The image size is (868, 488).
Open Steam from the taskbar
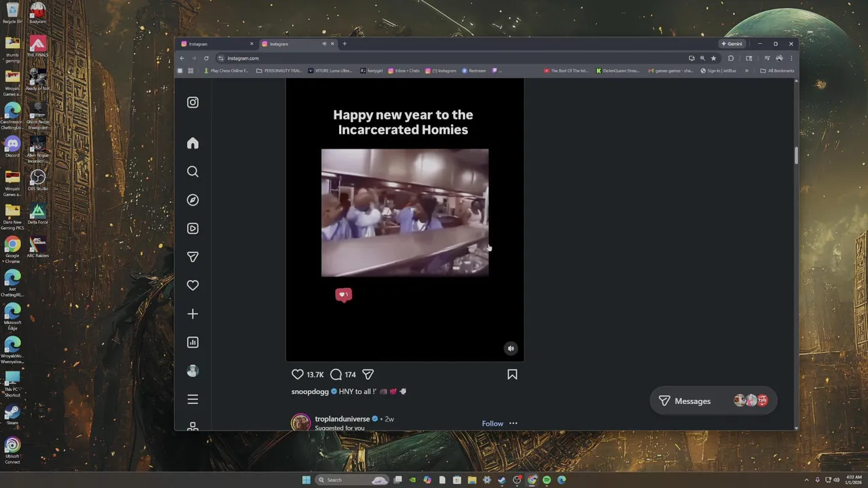(502, 480)
